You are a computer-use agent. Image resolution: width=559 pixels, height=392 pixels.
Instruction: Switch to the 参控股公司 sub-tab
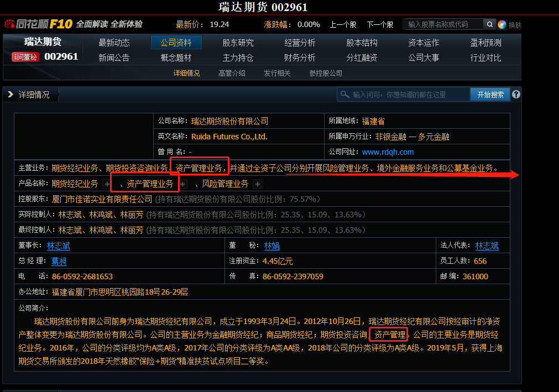coord(326,73)
